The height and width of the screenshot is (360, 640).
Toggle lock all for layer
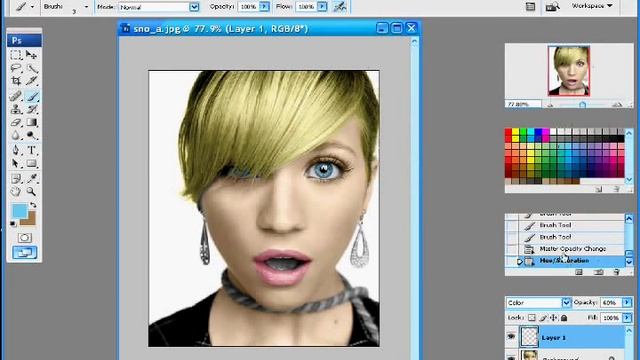[564, 318]
